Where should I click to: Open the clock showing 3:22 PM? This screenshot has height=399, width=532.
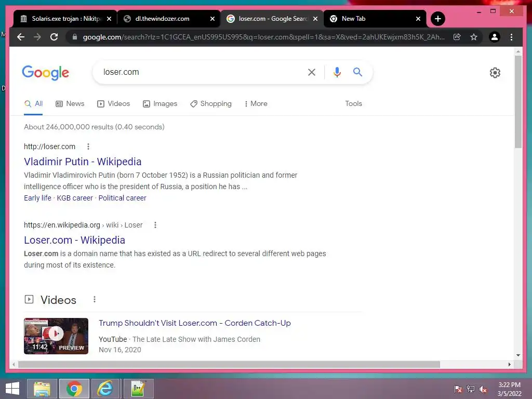coord(509,389)
